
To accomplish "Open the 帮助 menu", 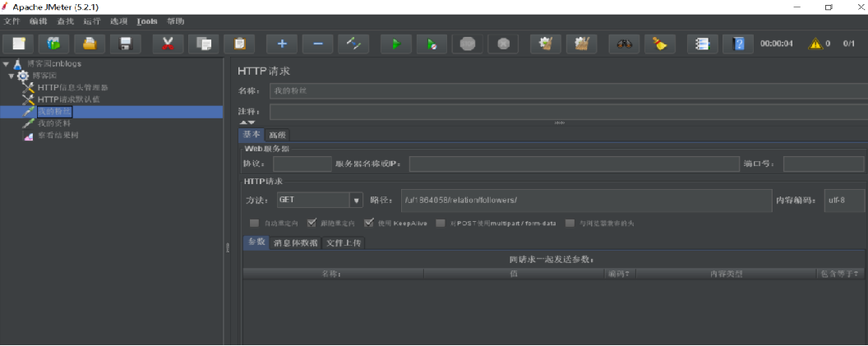I will tap(175, 21).
